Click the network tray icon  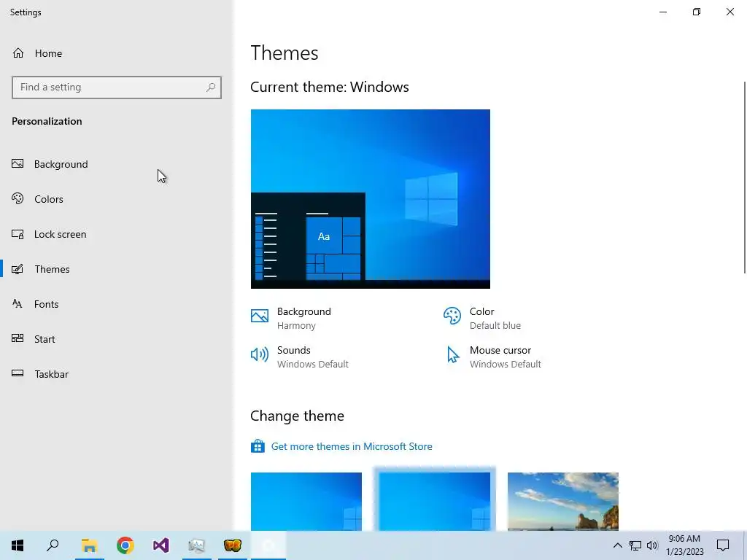(635, 545)
